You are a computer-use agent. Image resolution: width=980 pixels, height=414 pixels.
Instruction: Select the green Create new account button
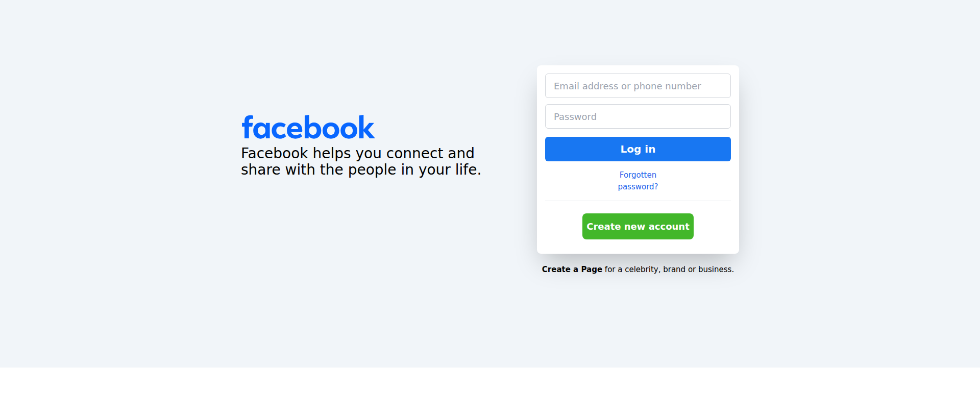click(638, 226)
